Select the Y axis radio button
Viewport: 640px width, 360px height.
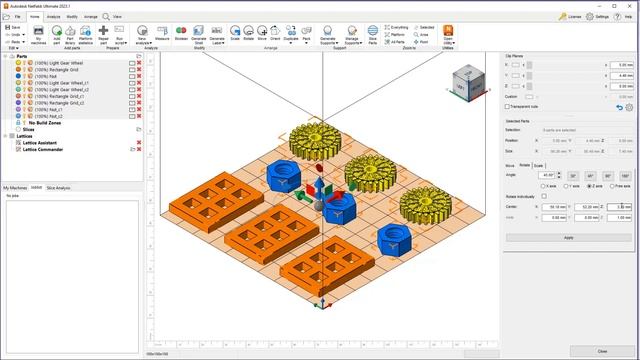pos(566,186)
